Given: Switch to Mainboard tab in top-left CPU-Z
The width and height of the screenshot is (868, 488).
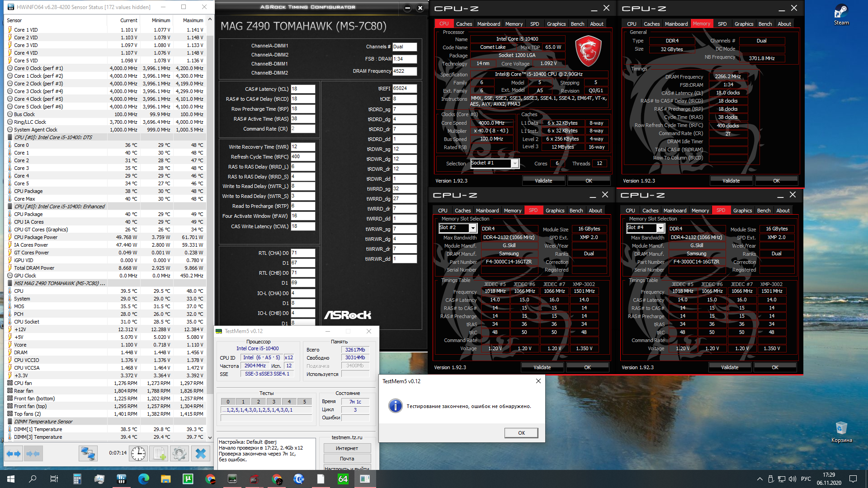Looking at the screenshot, I should (488, 24).
